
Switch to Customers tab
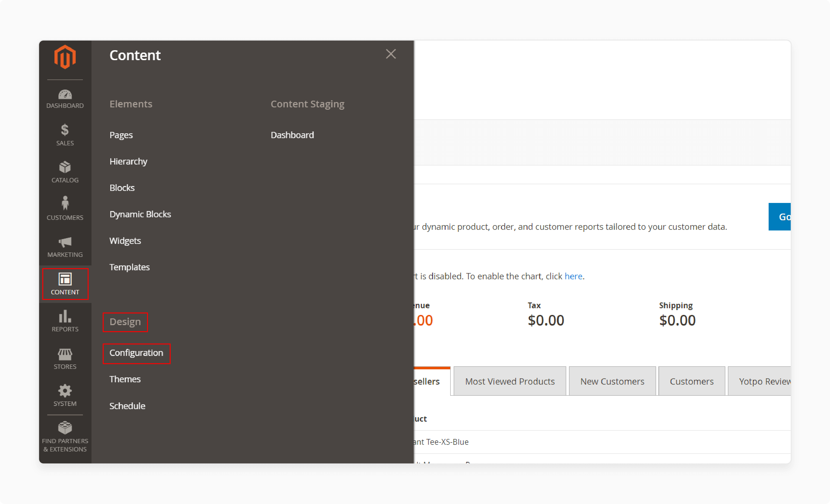[692, 381]
